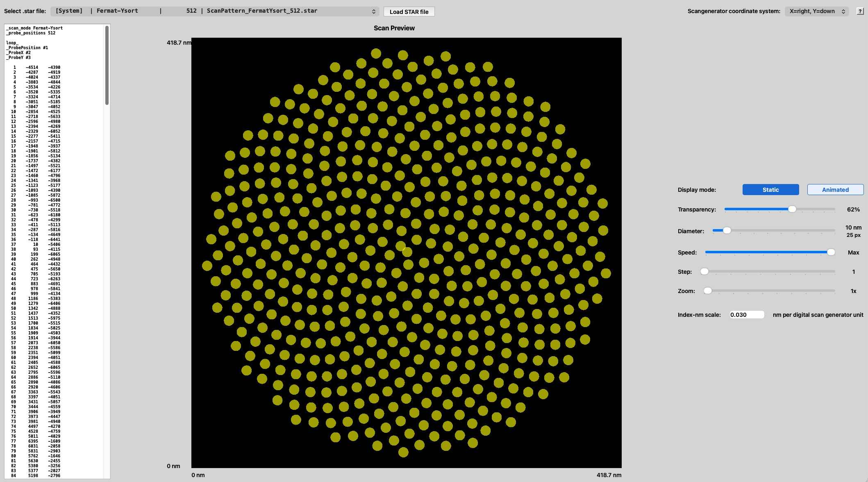Image resolution: width=868 pixels, height=482 pixels.
Task: Click the Load STAR file button
Action: [409, 11]
